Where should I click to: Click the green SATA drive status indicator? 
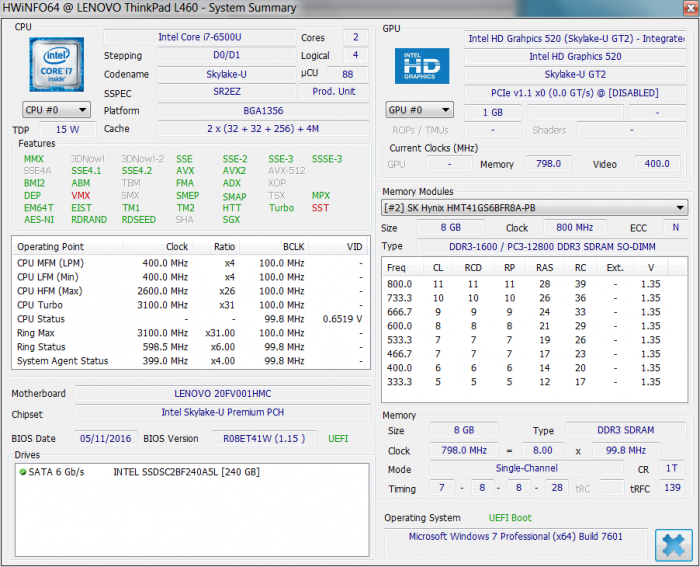point(22,472)
